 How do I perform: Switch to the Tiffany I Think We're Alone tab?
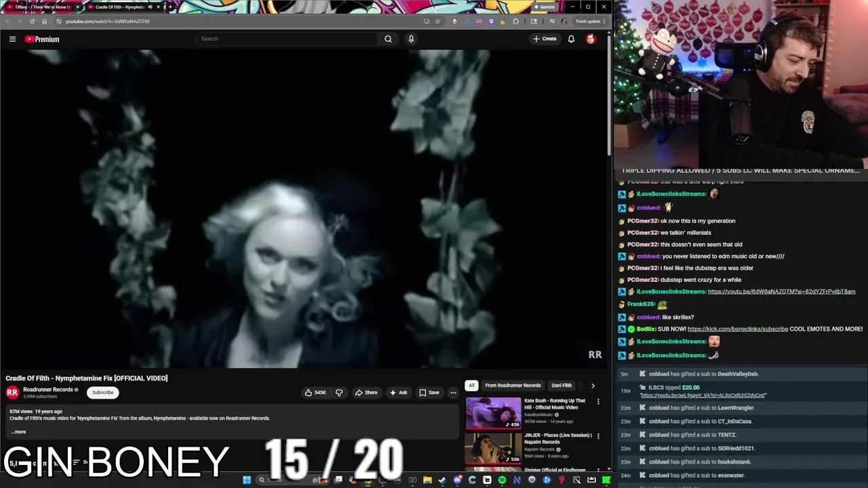(x=43, y=7)
